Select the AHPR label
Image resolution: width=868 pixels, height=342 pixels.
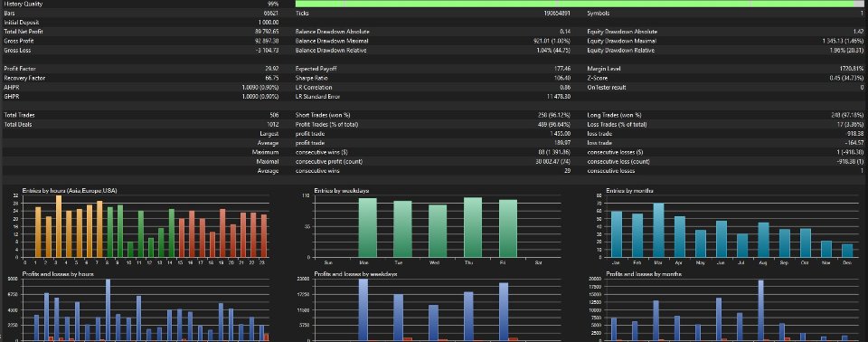(11, 88)
